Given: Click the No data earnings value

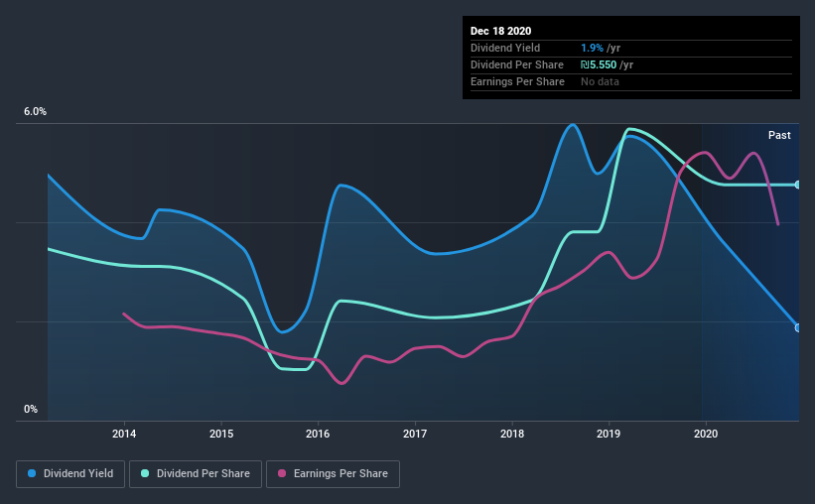Looking at the screenshot, I should pos(600,81).
